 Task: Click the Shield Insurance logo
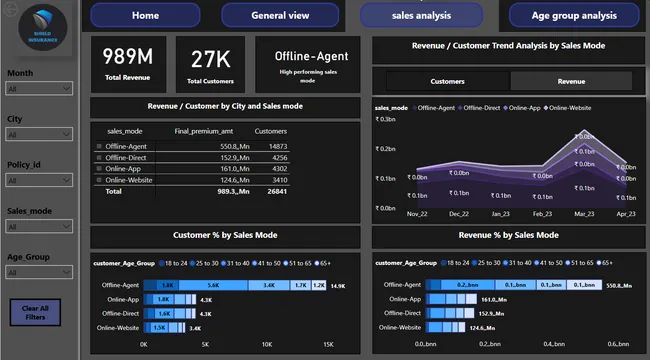43,27
